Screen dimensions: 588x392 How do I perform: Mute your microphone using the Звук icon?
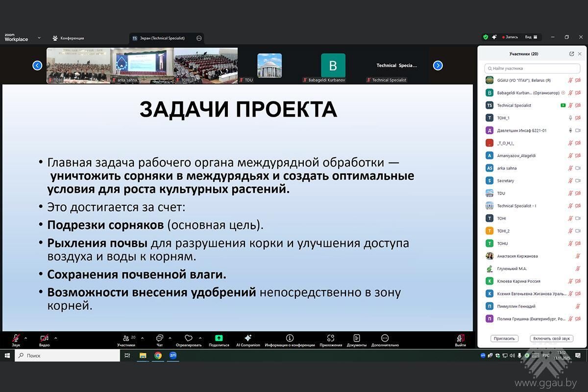15,338
